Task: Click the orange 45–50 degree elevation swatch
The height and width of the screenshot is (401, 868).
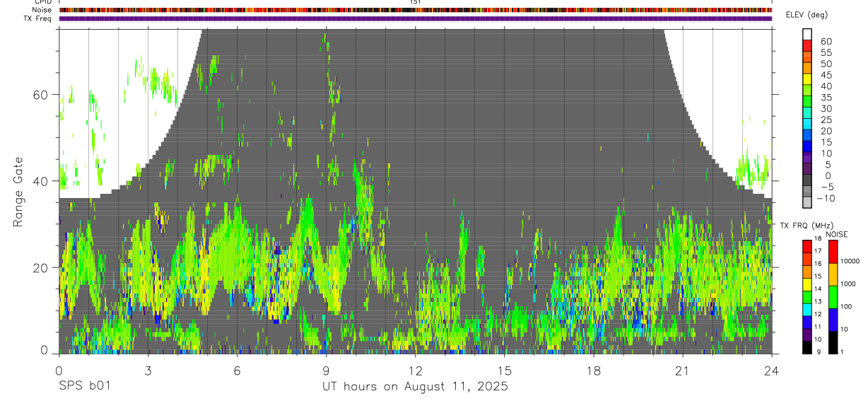Action: tap(807, 69)
